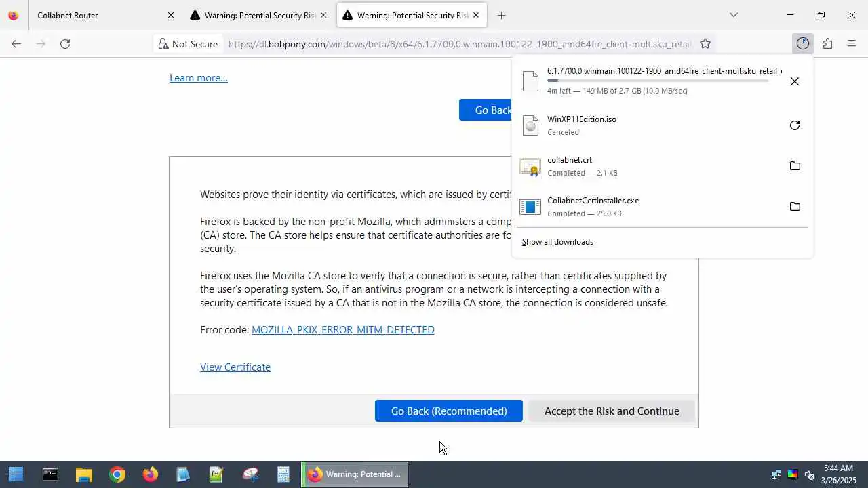Image resolution: width=868 pixels, height=488 pixels.
Task: Click the 'Completed — 2.1 KB' status text
Action: coord(583,173)
